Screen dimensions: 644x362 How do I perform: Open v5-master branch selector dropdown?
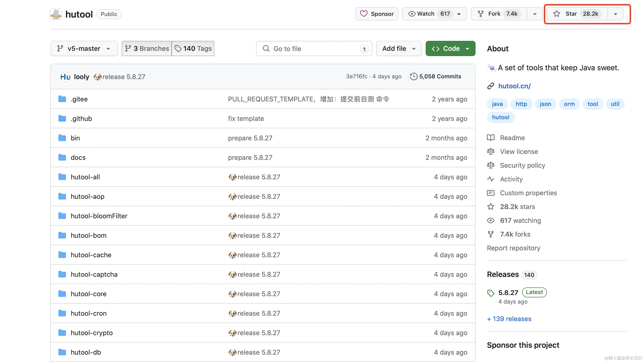coord(84,48)
